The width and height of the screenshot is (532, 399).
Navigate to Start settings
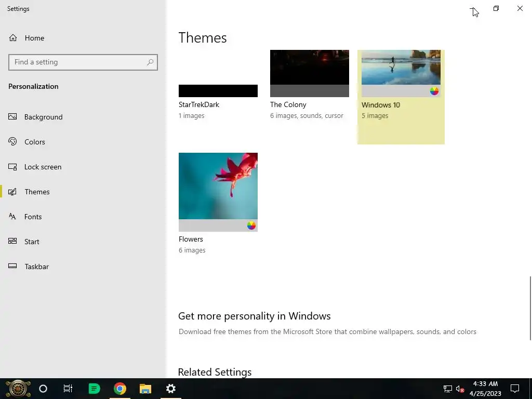pyautogui.click(x=32, y=242)
